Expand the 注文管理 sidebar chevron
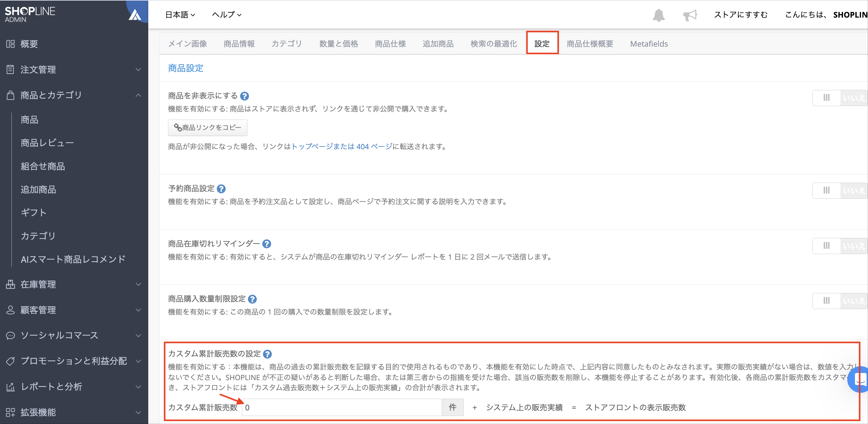This screenshot has height=424, width=868. click(138, 70)
